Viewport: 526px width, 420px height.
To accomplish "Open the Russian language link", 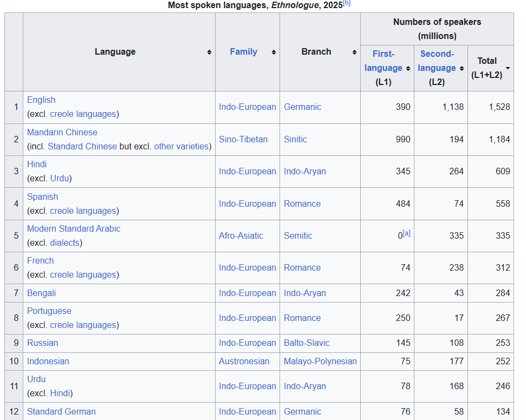I will point(43,343).
